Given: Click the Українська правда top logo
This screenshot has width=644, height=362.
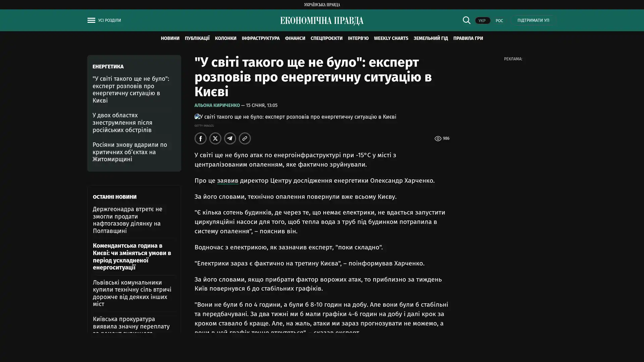Looking at the screenshot, I should click(x=322, y=5).
